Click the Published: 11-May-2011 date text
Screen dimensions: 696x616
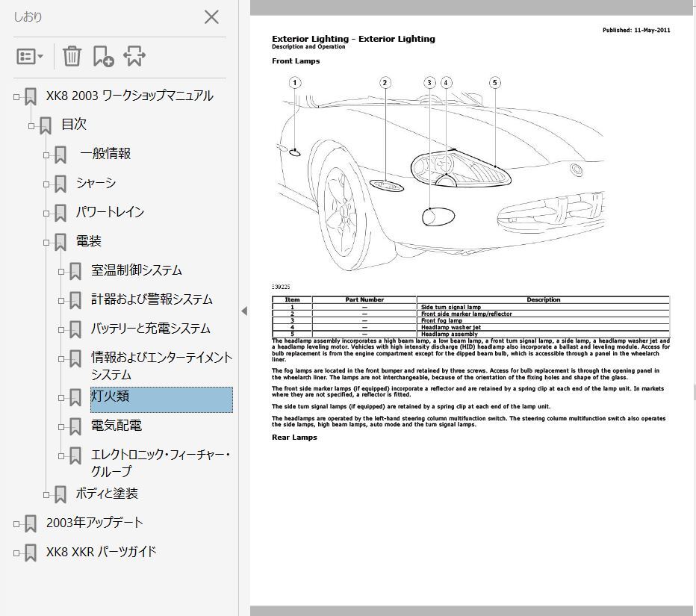tap(636, 30)
